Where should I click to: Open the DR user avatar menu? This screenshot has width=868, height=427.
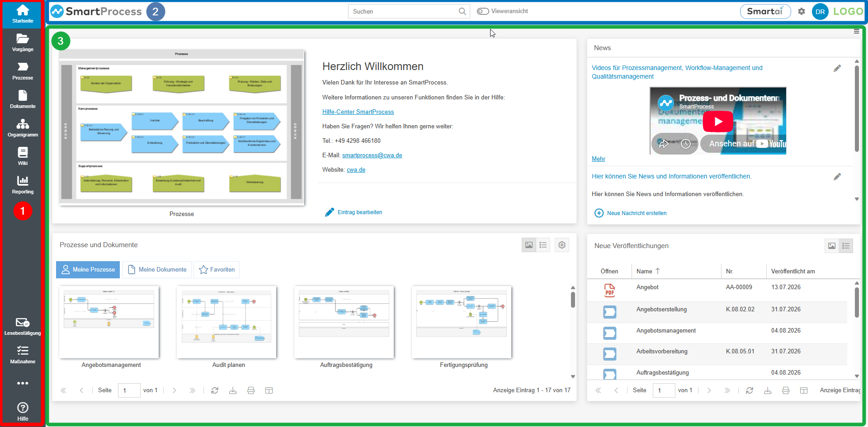pyautogui.click(x=820, y=12)
